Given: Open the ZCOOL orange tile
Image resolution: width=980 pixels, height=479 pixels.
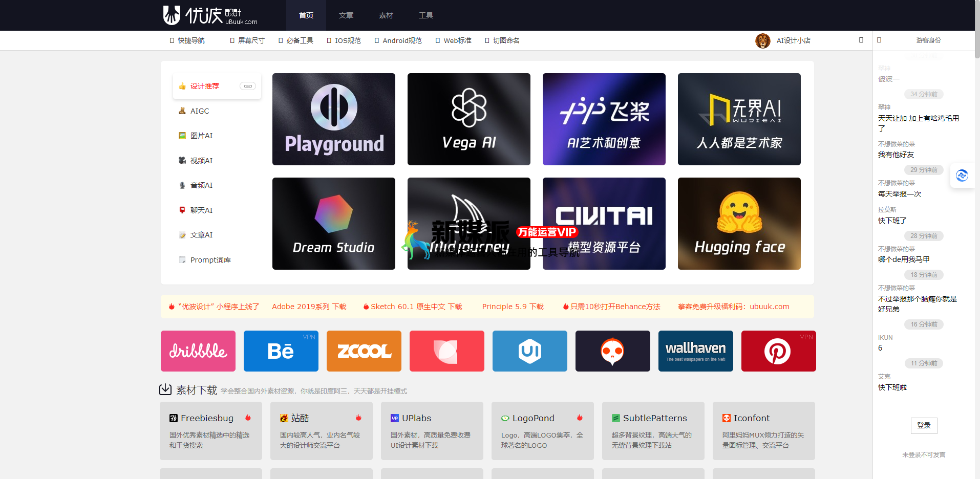Looking at the screenshot, I should [x=364, y=351].
